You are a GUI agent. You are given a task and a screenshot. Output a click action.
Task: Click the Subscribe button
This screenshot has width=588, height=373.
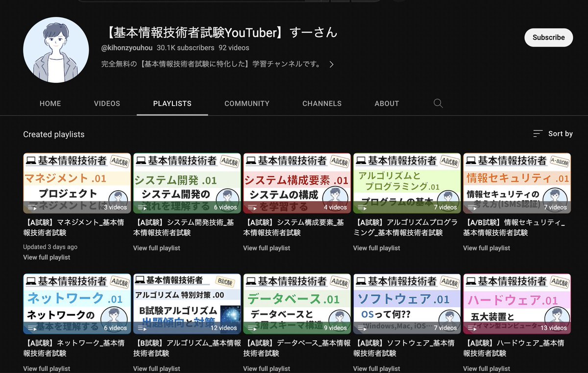[x=548, y=37]
